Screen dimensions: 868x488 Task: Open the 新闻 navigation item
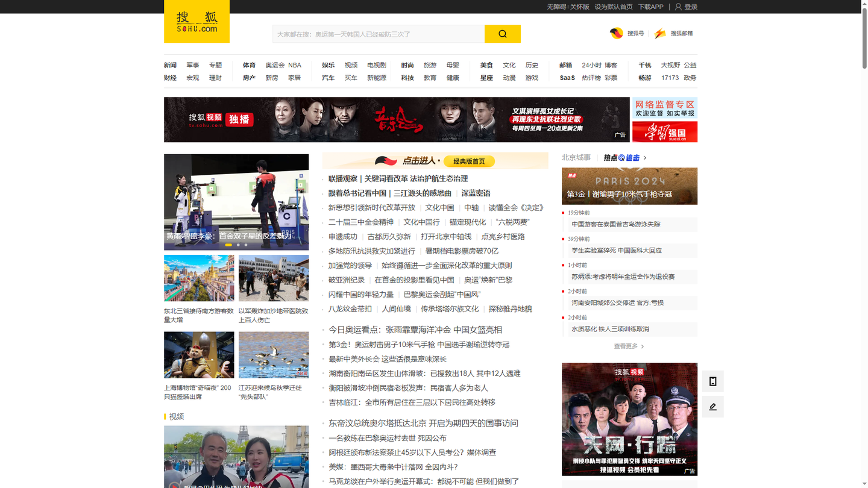[170, 65]
